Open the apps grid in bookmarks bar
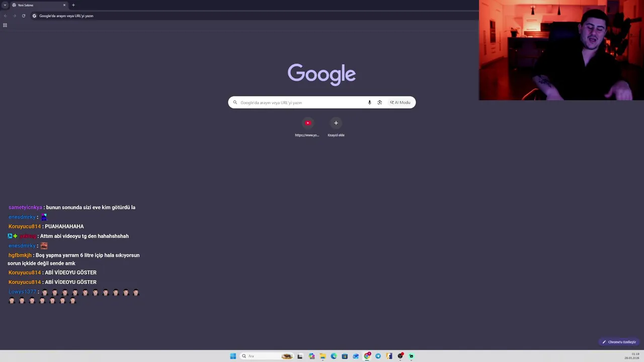The image size is (644, 362). click(x=5, y=25)
